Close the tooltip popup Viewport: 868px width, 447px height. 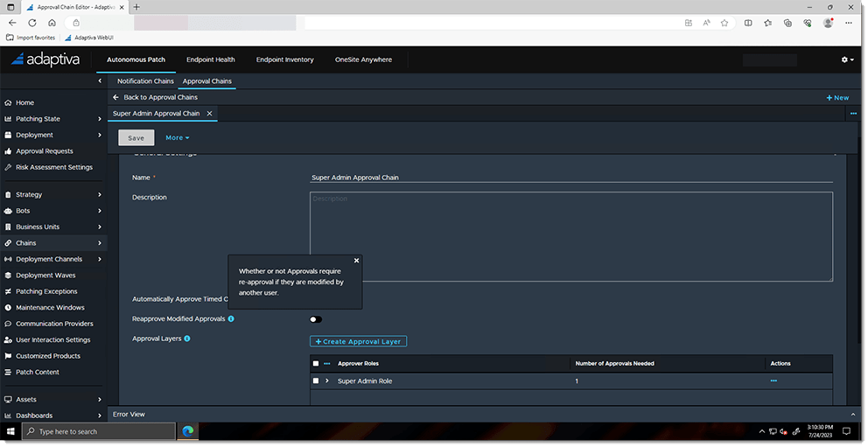pos(356,261)
